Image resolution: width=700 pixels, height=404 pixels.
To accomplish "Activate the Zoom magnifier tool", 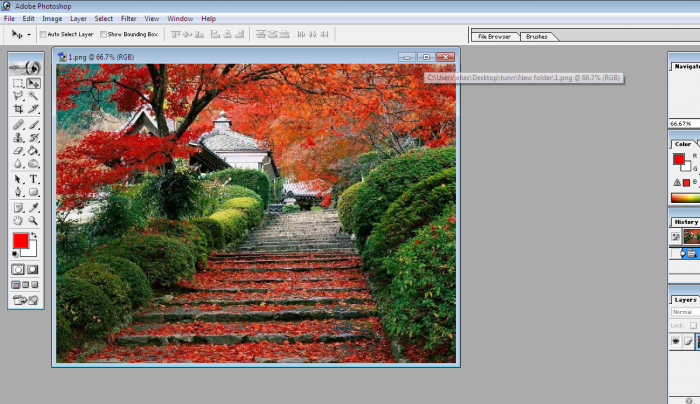I will 33,220.
